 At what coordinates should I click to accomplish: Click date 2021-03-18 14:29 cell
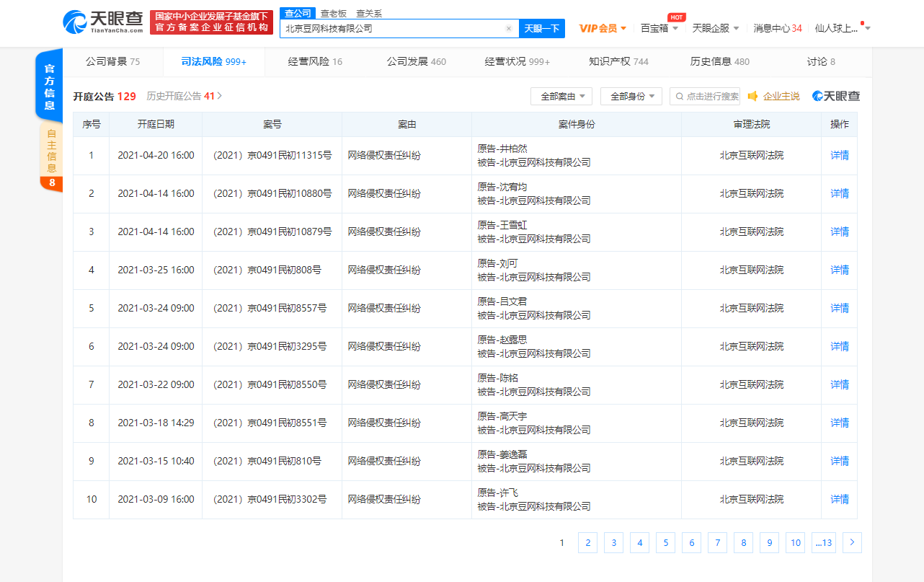pos(156,423)
